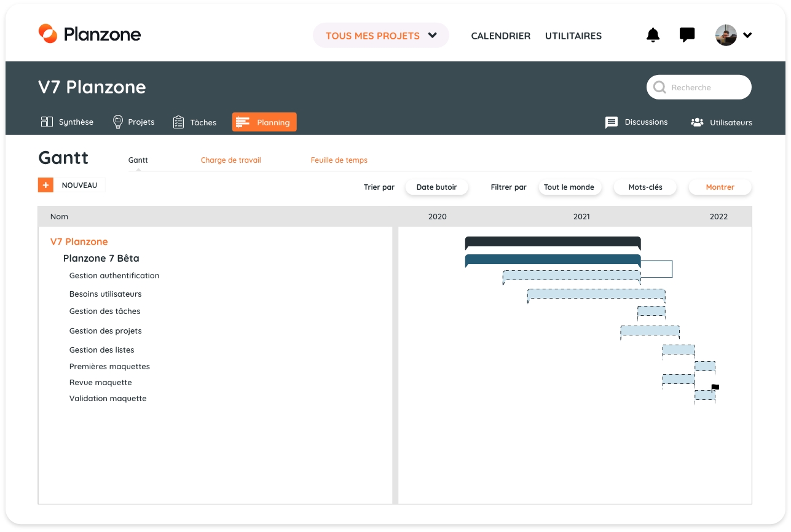Click the Tâches clipboard icon
791x532 pixels.
(x=178, y=122)
